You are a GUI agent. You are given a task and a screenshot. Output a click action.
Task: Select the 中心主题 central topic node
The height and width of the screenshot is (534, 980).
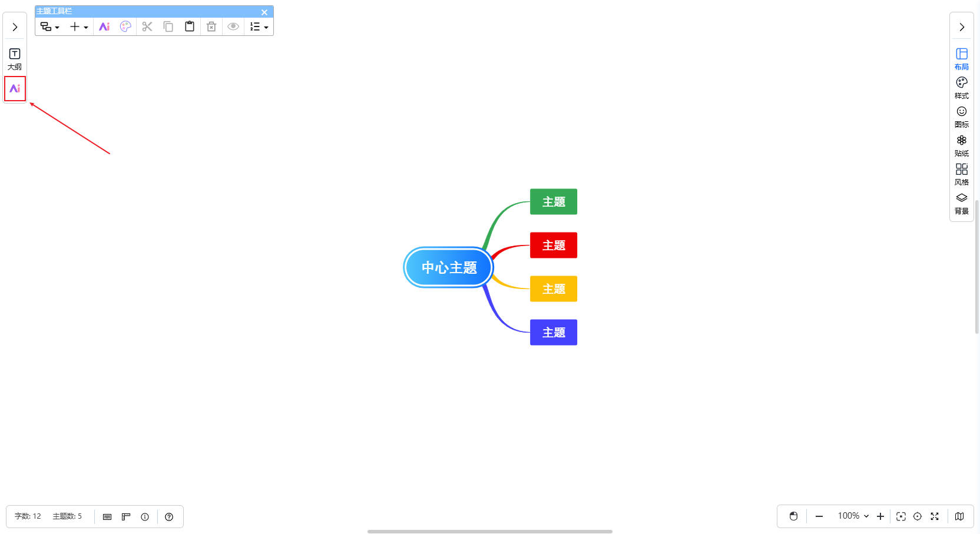(x=449, y=268)
